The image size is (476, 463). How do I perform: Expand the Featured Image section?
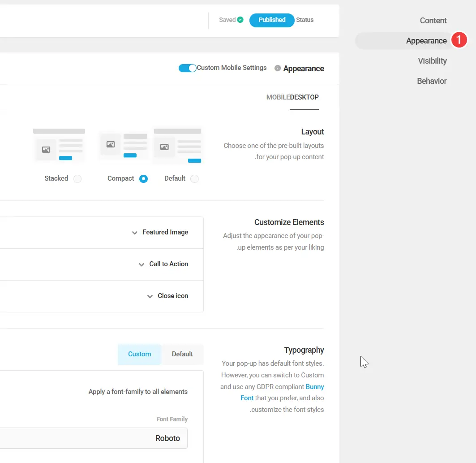coord(102,233)
